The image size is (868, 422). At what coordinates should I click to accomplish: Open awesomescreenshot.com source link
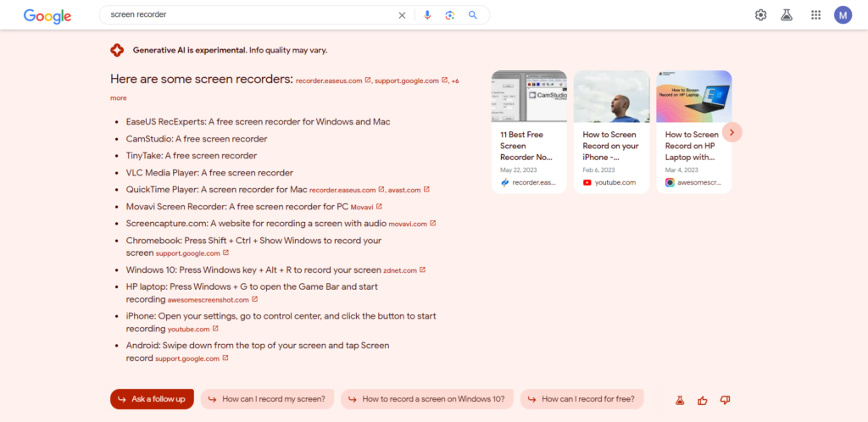[213, 300]
